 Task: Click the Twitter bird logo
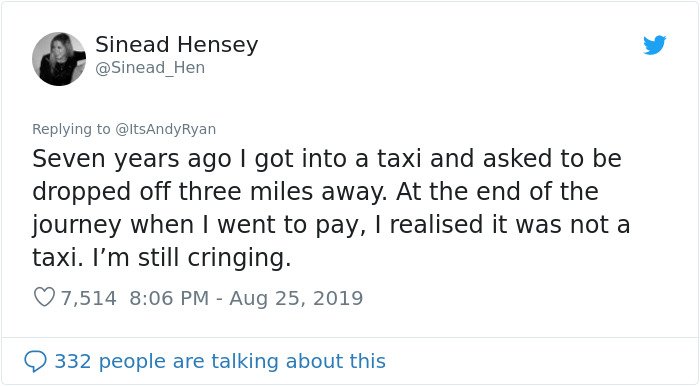654,45
